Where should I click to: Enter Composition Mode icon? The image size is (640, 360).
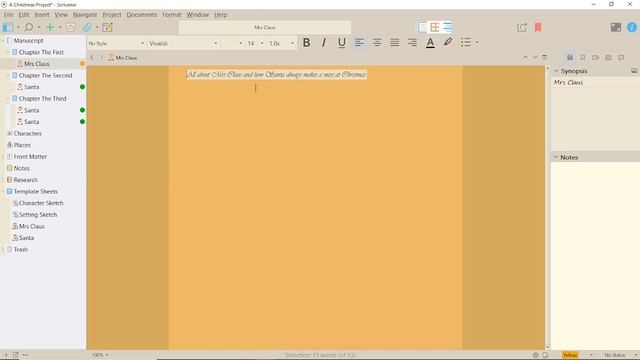point(616,27)
